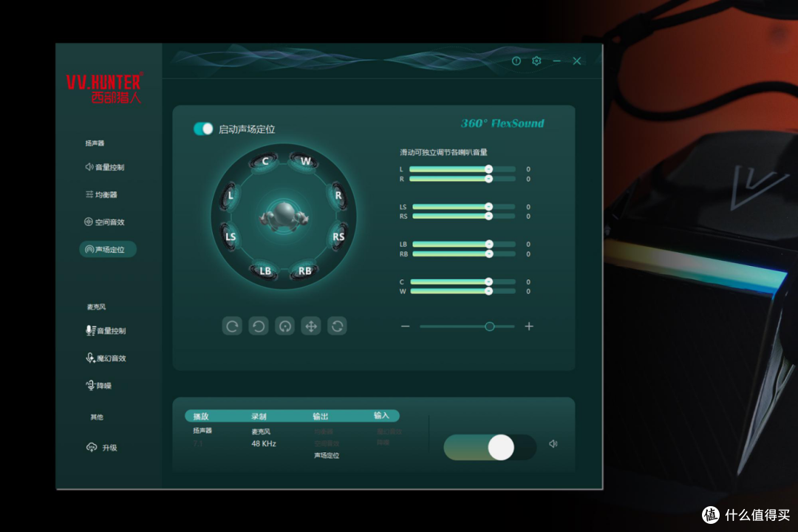
Task: Open settings via the gear icon
Action: [536, 61]
